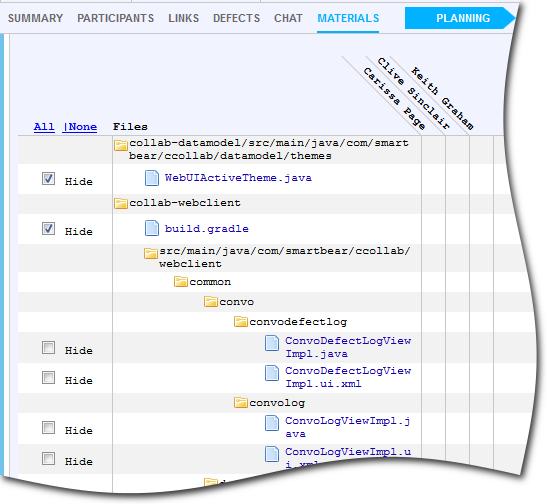The width and height of the screenshot is (547, 504).
Task: Click the convolog folder icon
Action: coord(241,403)
